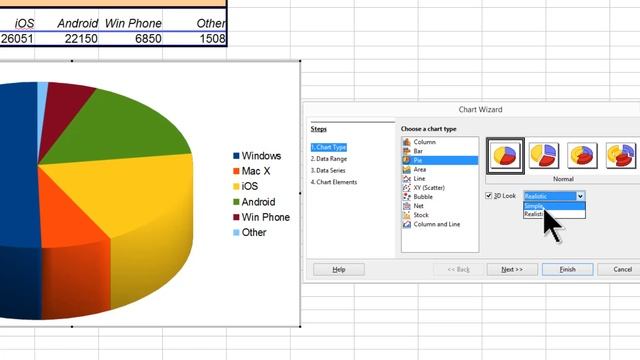Image resolution: width=640 pixels, height=360 pixels.
Task: Click the Win Phone legend color square
Action: click(236, 217)
